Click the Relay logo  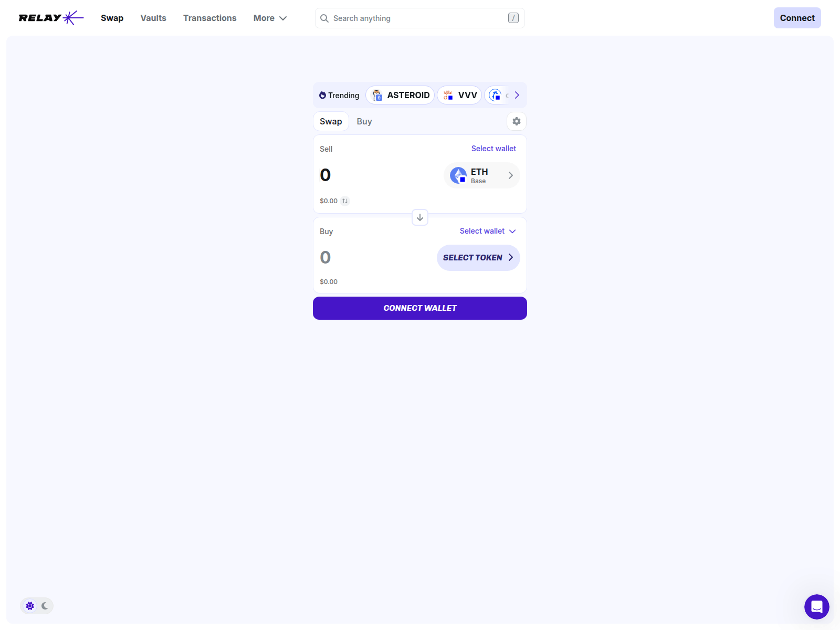[x=51, y=18]
